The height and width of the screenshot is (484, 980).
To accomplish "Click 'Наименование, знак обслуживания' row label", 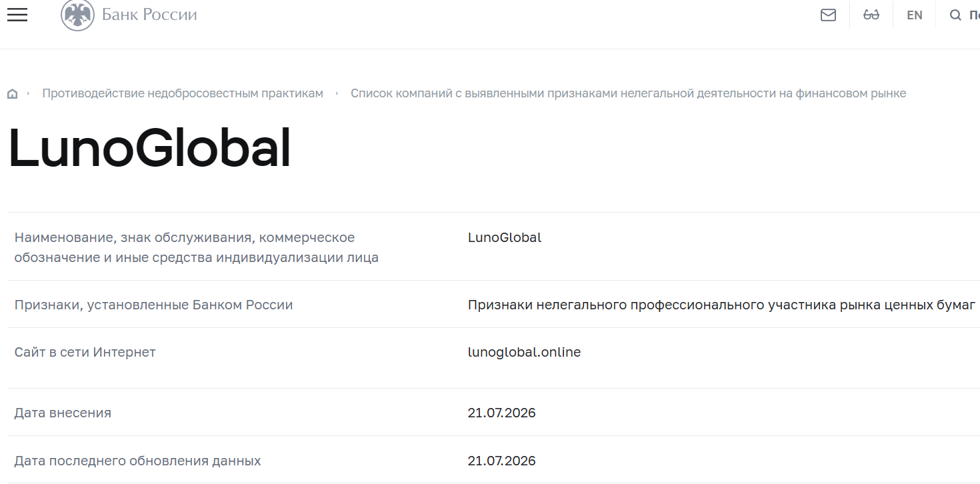I will point(197,247).
